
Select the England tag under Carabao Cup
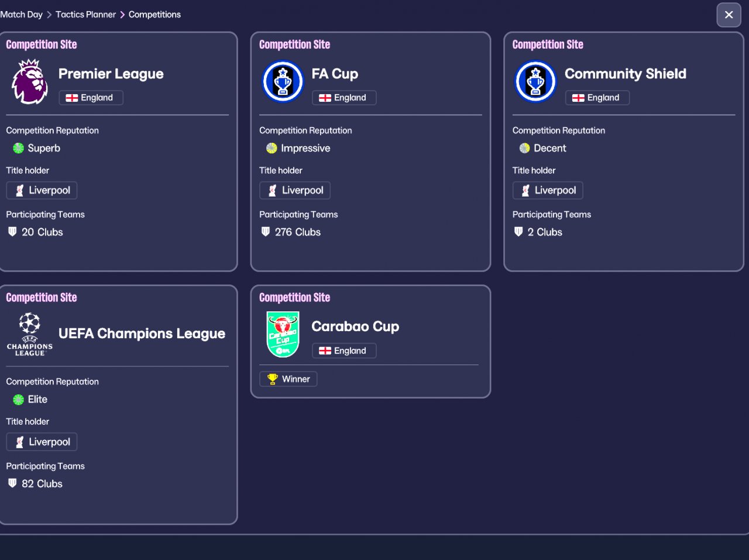pos(344,351)
